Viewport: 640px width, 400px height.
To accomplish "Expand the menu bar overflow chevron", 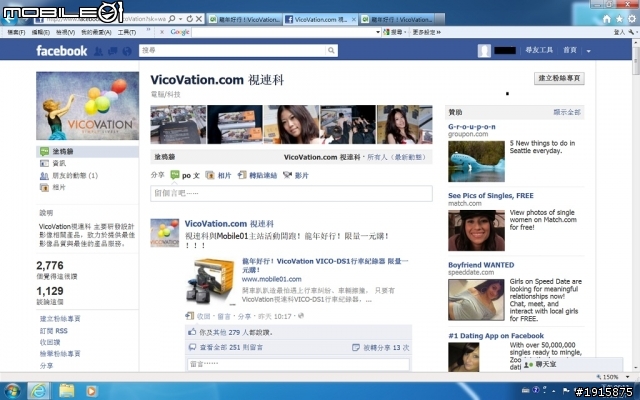I will coord(148,30).
